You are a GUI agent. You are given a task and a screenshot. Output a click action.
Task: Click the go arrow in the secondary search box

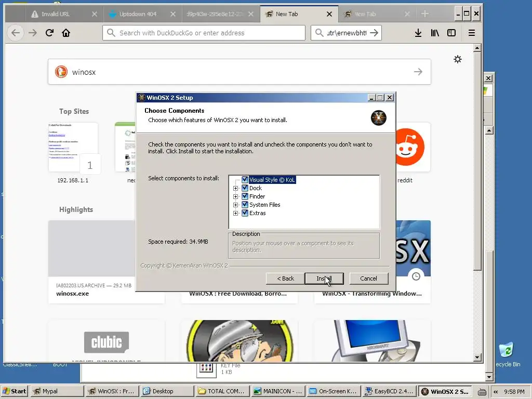(x=374, y=33)
